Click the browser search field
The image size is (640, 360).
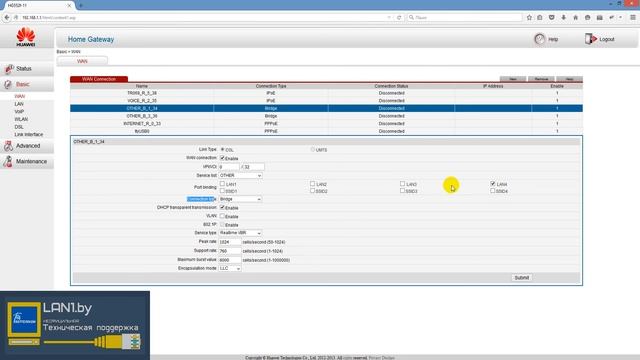coord(464,18)
